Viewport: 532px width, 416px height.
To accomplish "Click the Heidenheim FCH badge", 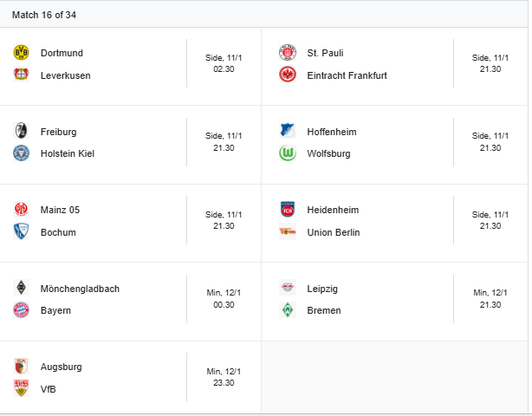I will click(288, 209).
